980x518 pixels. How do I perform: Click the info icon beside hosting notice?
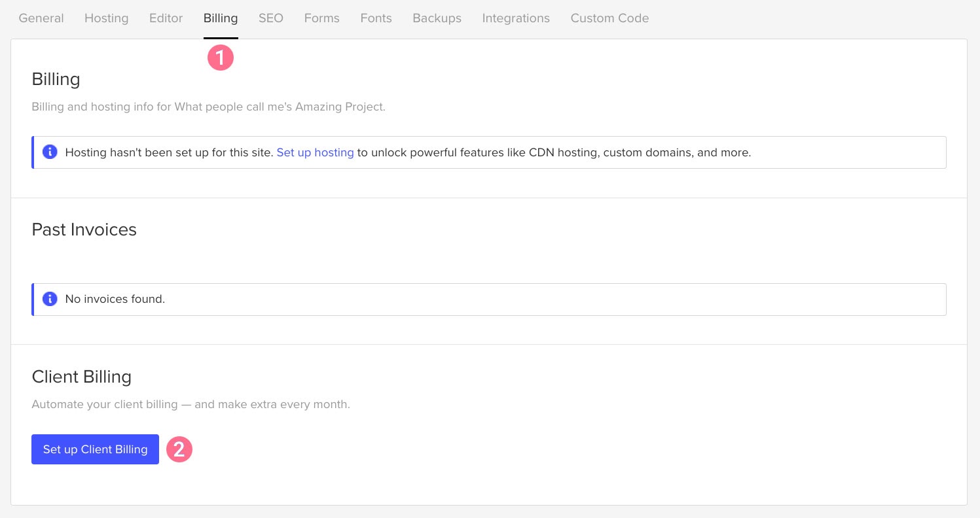click(50, 152)
